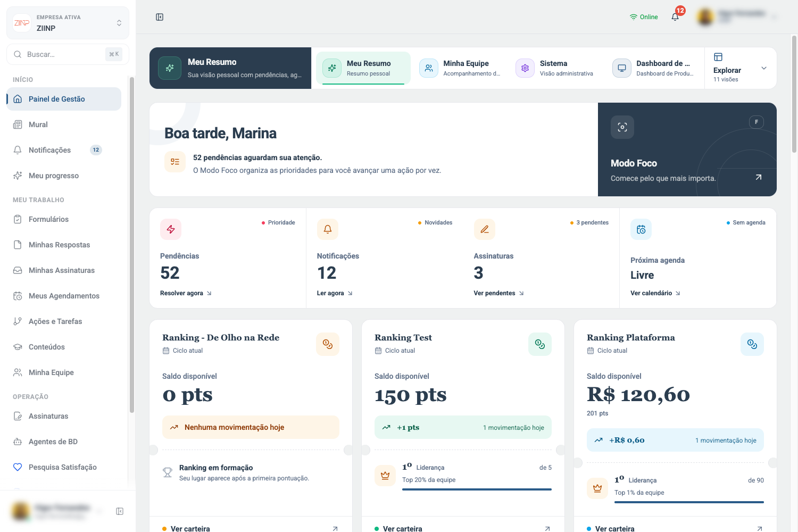Open Pesquisa Satisfação heart item in sidebar
This screenshot has height=532, width=798.
click(x=64, y=467)
